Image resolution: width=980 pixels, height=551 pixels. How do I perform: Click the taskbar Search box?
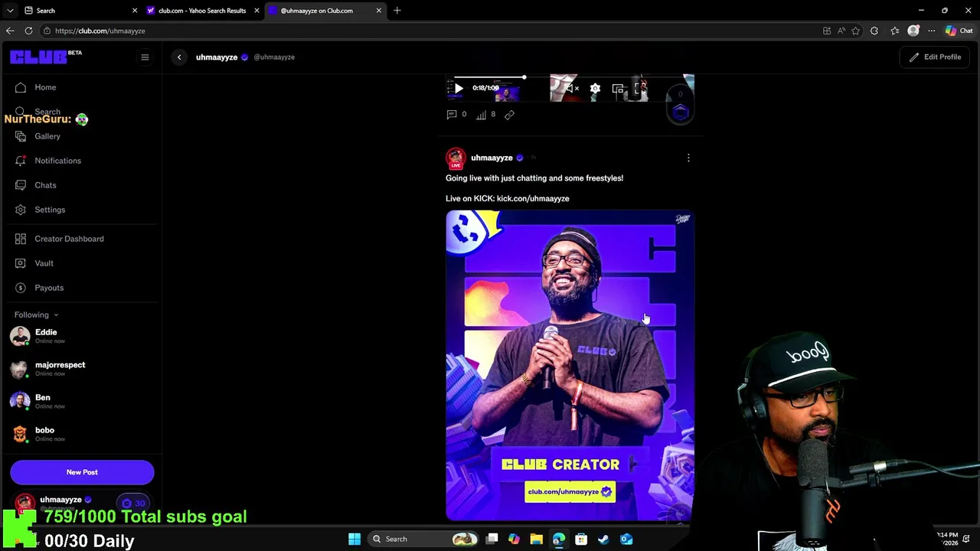click(x=424, y=539)
